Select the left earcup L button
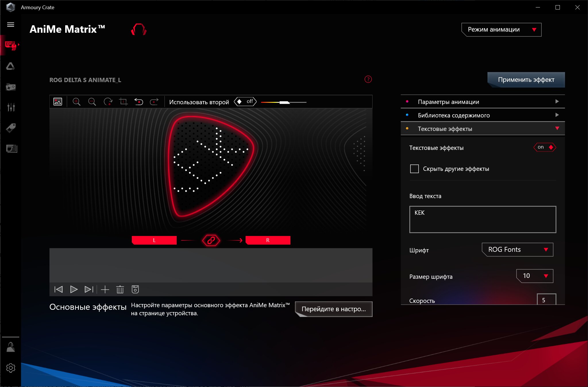 click(154, 240)
